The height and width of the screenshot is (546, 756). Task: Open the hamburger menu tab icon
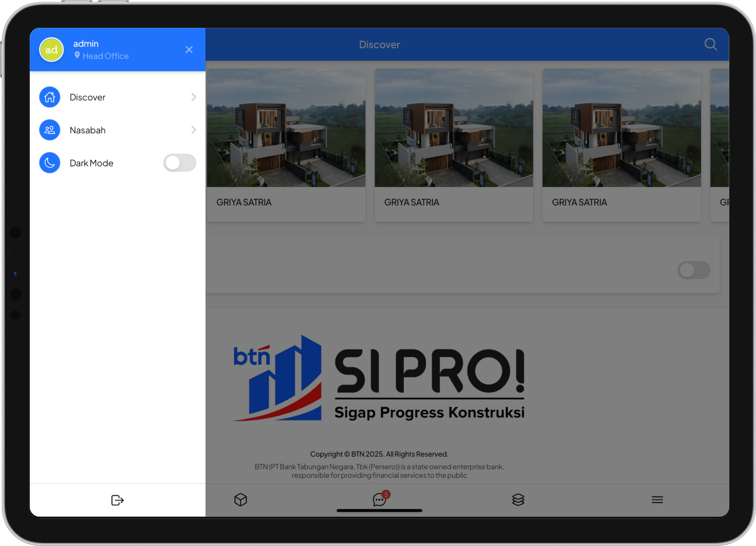coord(657,500)
